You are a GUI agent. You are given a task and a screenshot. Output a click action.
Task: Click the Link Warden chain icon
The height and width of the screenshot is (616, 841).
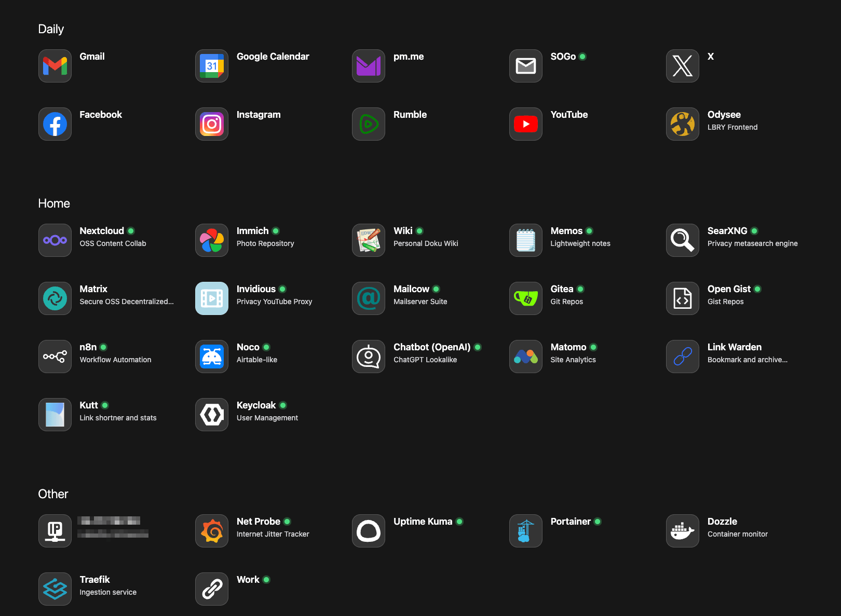[x=683, y=357]
